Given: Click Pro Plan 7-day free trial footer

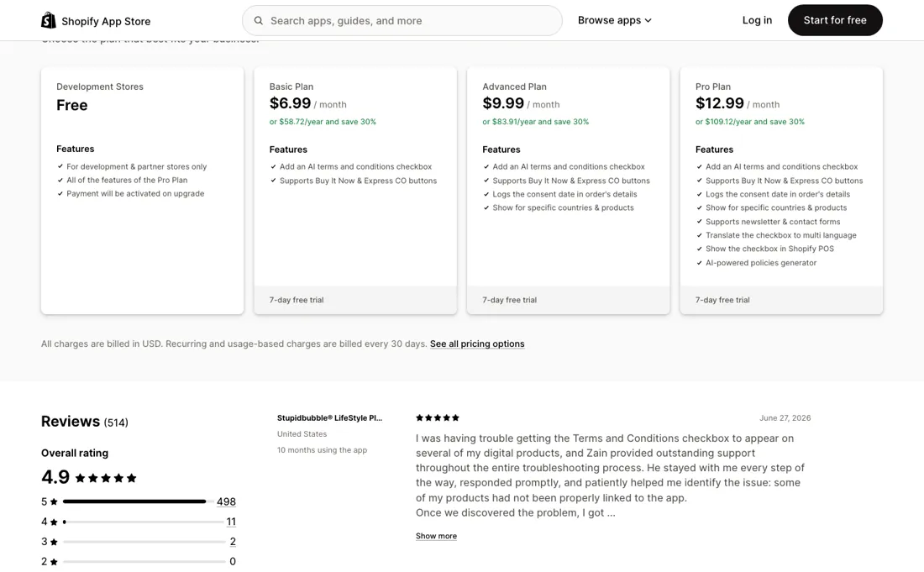Looking at the screenshot, I should [781, 300].
